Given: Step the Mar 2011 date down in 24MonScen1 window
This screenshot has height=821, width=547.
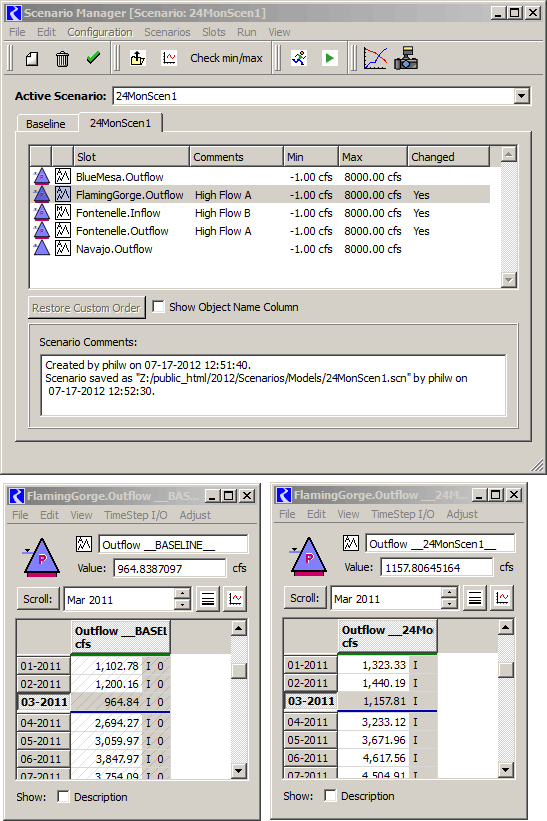Looking at the screenshot, I should click(x=449, y=604).
